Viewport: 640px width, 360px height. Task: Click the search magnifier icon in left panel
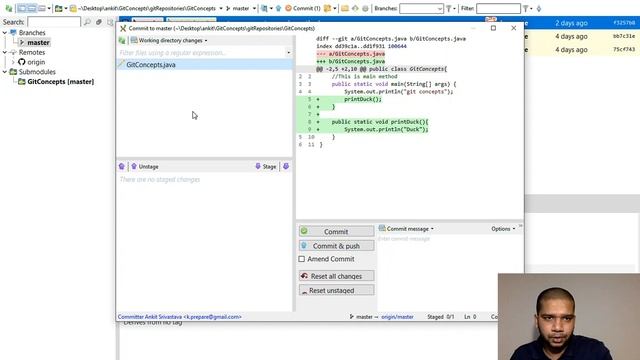pyautogui.click(x=87, y=22)
